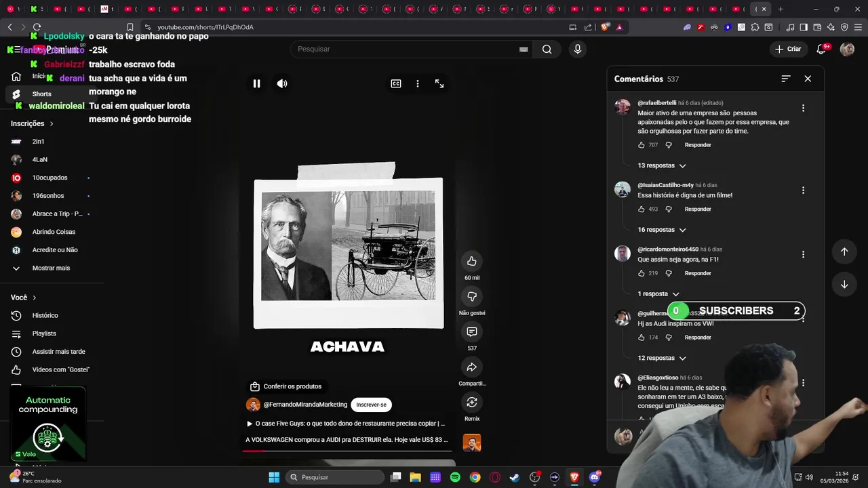The height and width of the screenshot is (488, 868).
Task: Reload the page with browser refresh icon
Action: click(x=37, y=27)
